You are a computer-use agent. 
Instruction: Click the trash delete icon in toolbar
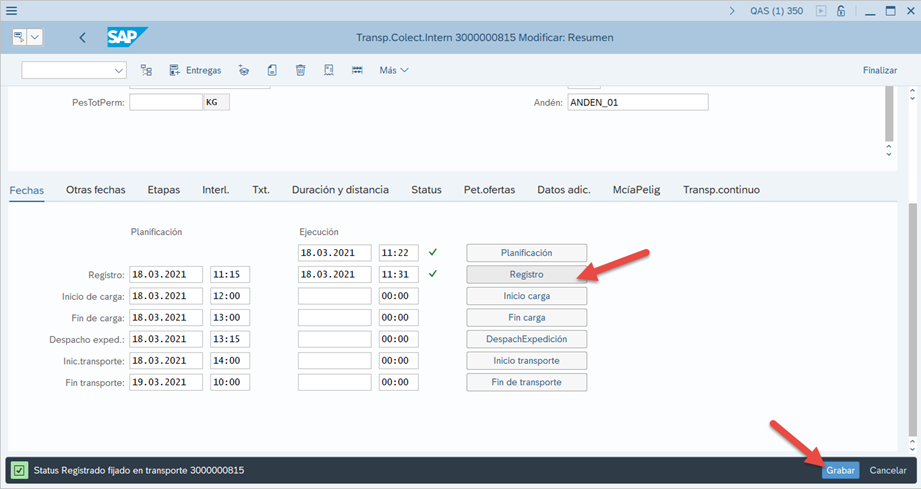[x=300, y=70]
